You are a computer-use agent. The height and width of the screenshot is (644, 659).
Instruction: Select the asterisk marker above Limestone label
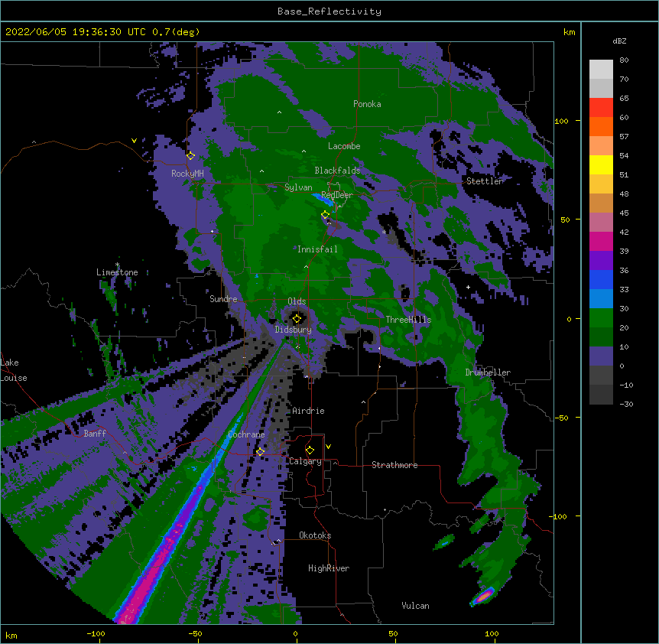tap(118, 265)
